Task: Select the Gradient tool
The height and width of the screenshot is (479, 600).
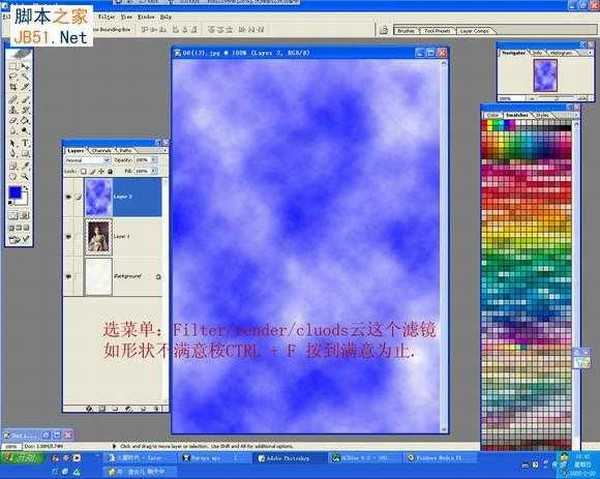Action: 25,121
